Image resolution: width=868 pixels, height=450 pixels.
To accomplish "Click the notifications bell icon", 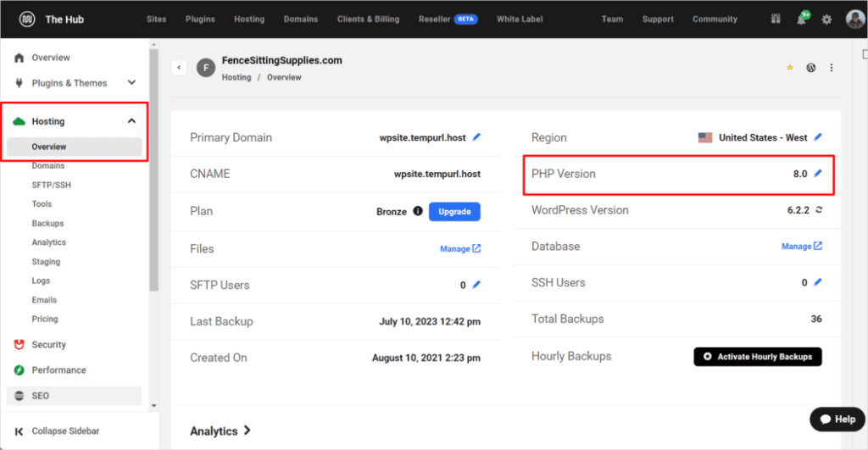I will (801, 19).
